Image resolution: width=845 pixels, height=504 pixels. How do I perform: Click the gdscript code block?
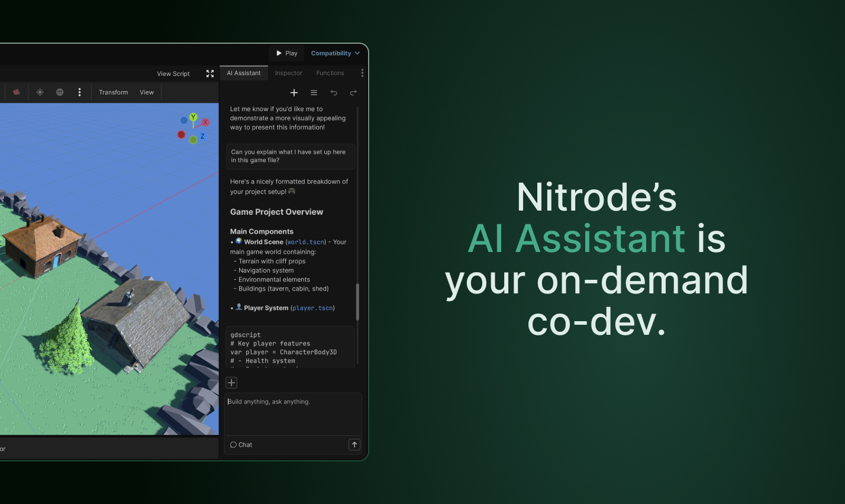(x=290, y=347)
